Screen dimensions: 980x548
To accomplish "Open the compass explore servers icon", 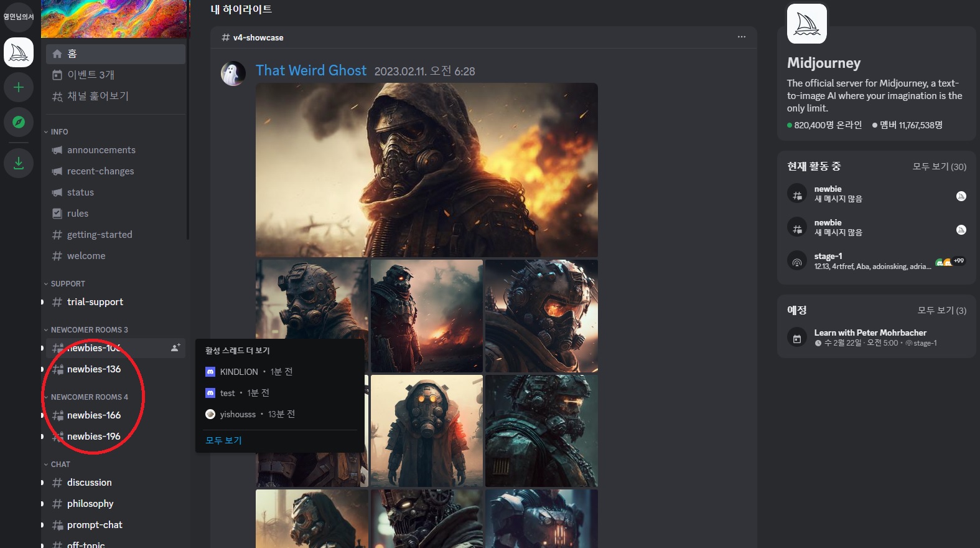I will (19, 122).
